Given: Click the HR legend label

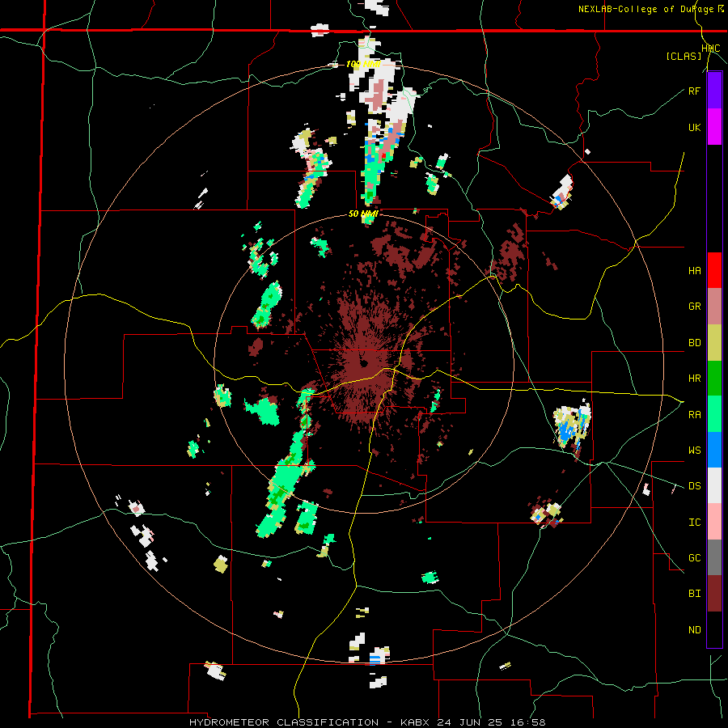Looking at the screenshot, I should tap(694, 379).
